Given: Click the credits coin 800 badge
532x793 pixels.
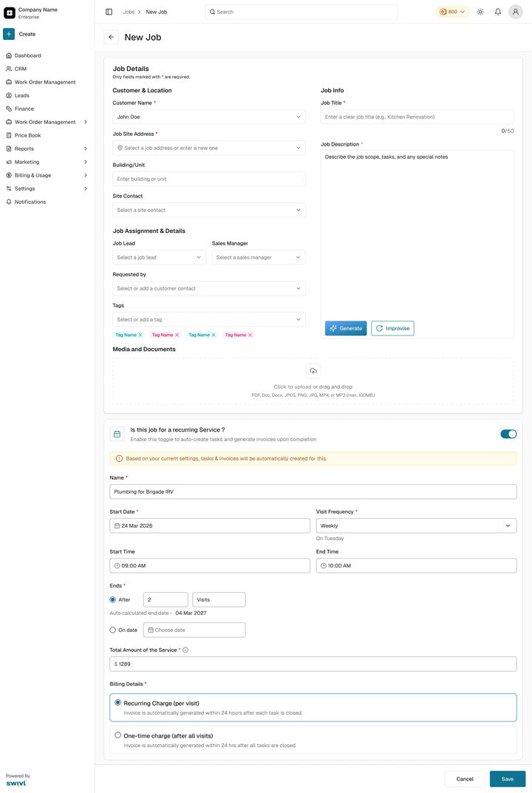Looking at the screenshot, I should [453, 12].
